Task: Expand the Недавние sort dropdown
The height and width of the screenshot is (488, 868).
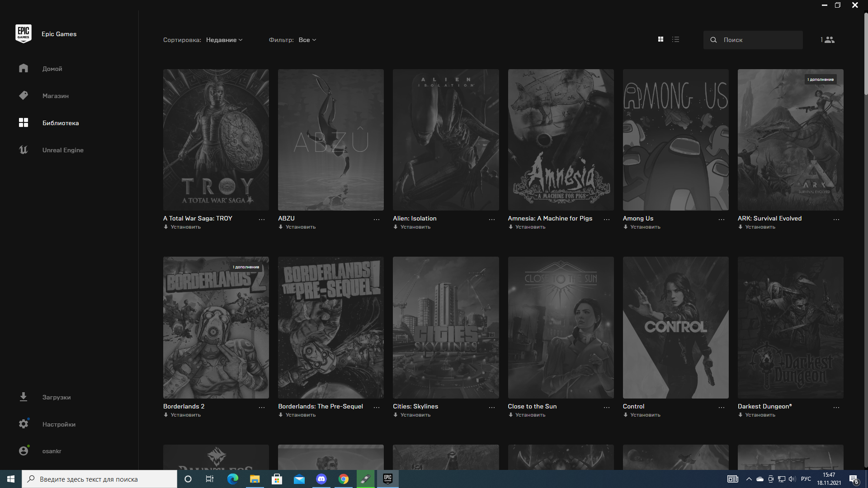Action: point(224,40)
